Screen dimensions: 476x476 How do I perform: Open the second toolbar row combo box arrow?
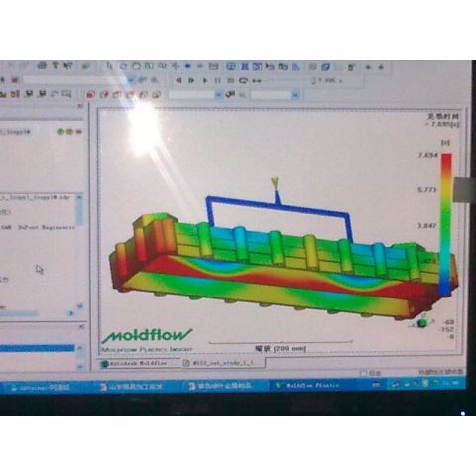(x=131, y=80)
